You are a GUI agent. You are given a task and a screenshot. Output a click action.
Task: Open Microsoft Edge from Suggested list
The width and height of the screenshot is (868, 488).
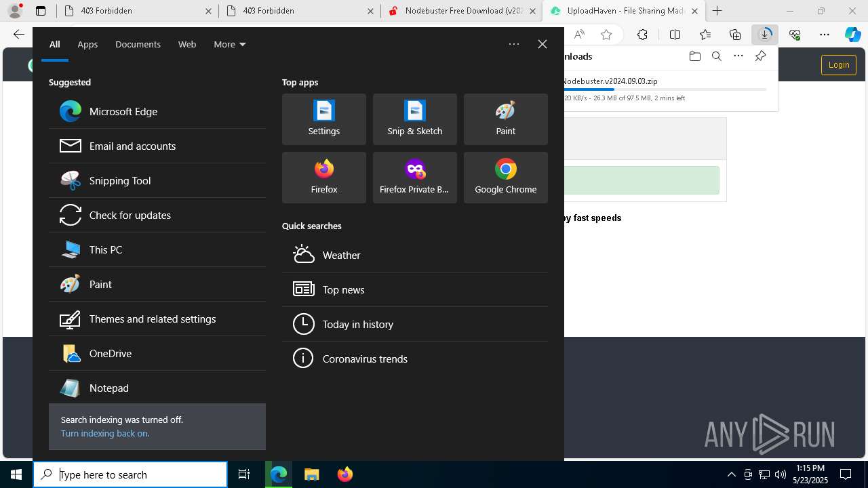157,111
